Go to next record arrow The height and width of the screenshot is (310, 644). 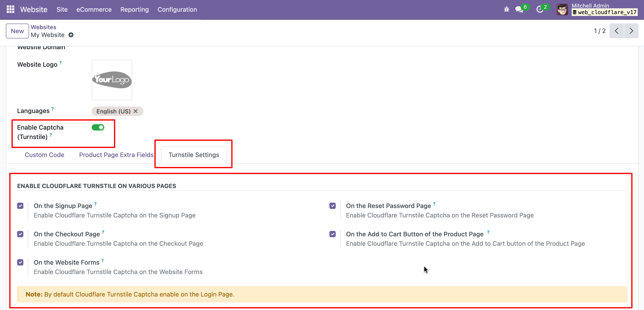(631, 31)
